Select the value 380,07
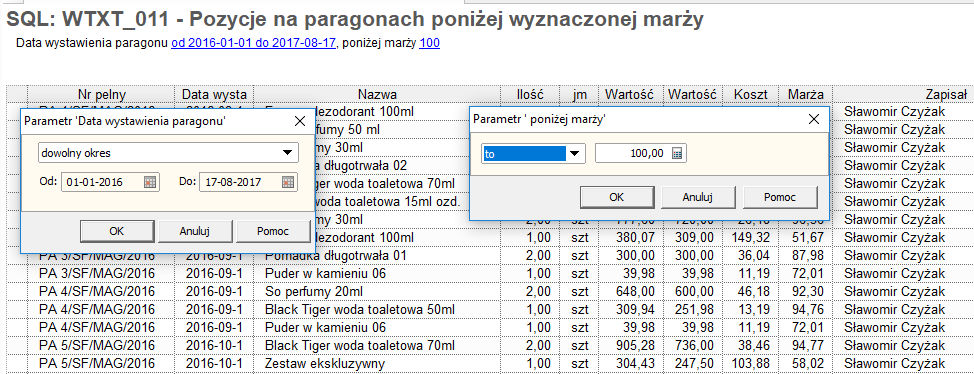 pos(630,237)
